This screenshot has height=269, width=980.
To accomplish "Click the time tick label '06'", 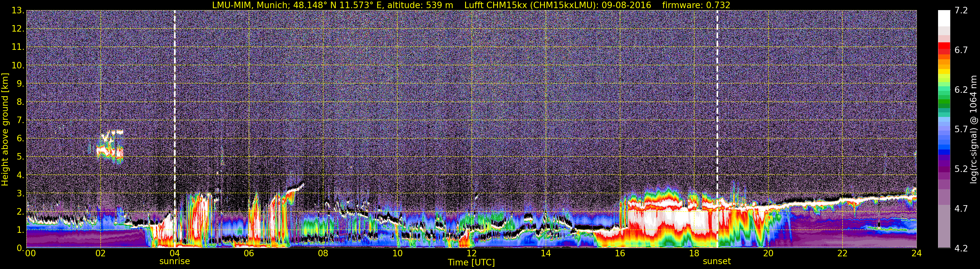I will coord(249,253).
